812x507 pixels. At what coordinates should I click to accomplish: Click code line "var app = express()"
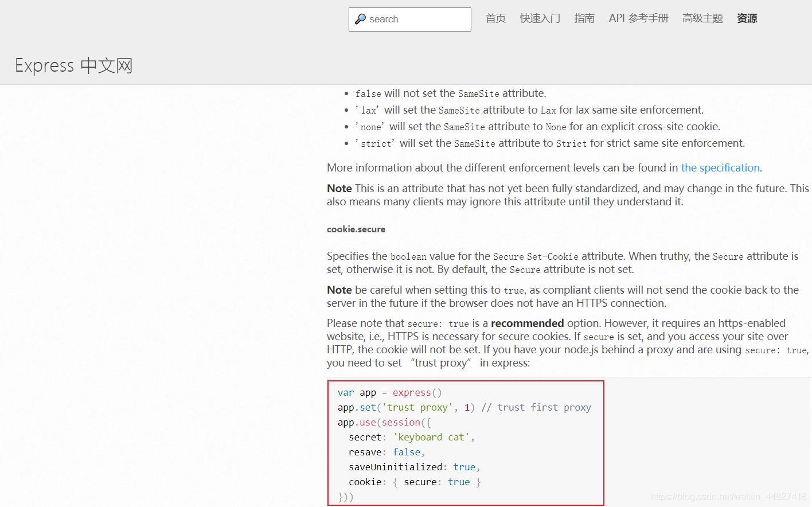click(390, 392)
